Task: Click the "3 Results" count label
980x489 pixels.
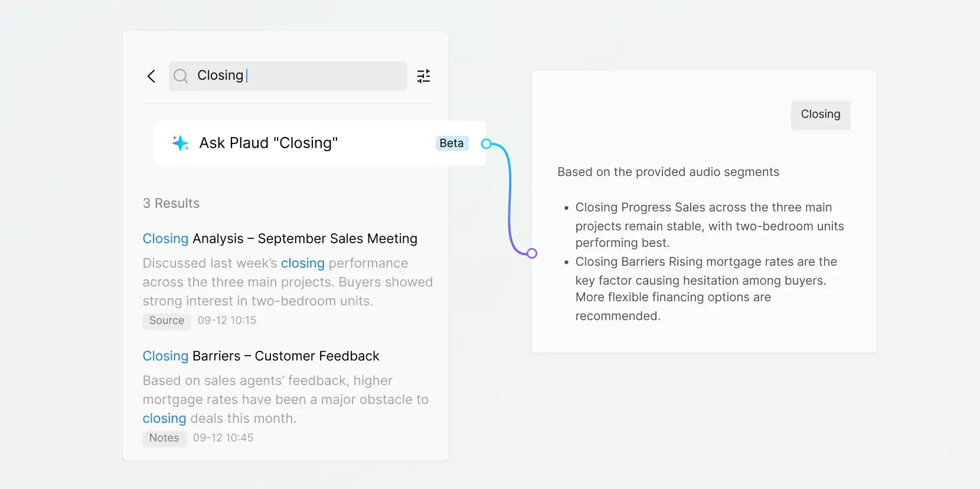Action: point(171,203)
